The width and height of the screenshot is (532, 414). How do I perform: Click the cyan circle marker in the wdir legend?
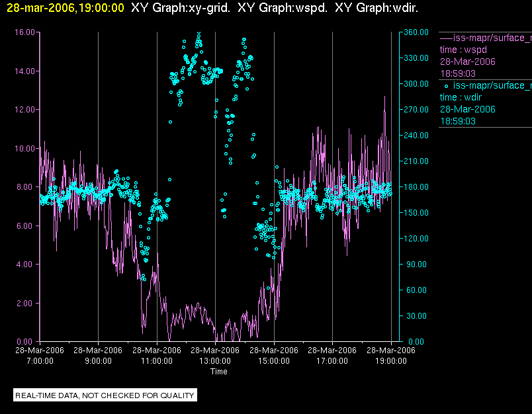[447, 86]
